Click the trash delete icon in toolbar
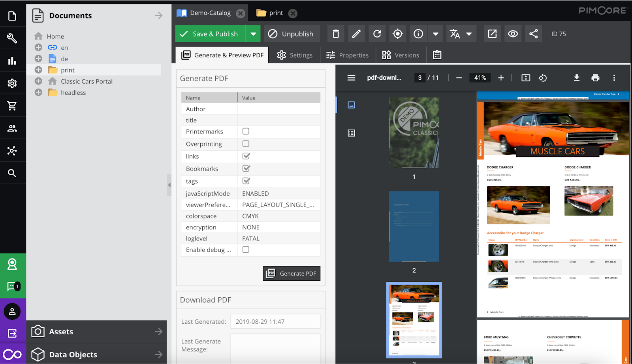The height and width of the screenshot is (364, 632). point(336,34)
